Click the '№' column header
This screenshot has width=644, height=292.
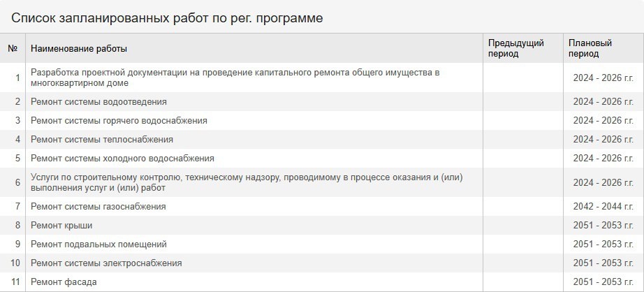(x=13, y=48)
